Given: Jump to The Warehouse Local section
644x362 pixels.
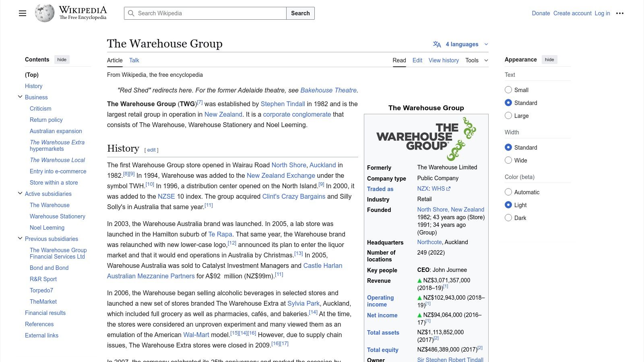Looking at the screenshot, I should coord(57,160).
